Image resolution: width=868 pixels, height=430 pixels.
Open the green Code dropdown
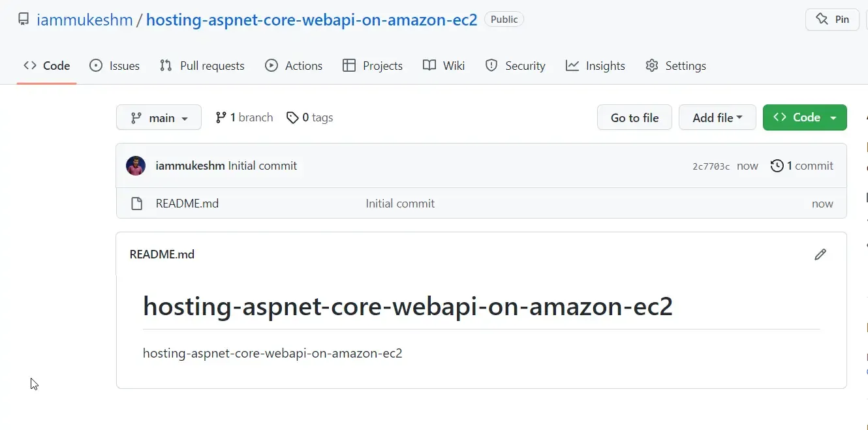pyautogui.click(x=805, y=117)
